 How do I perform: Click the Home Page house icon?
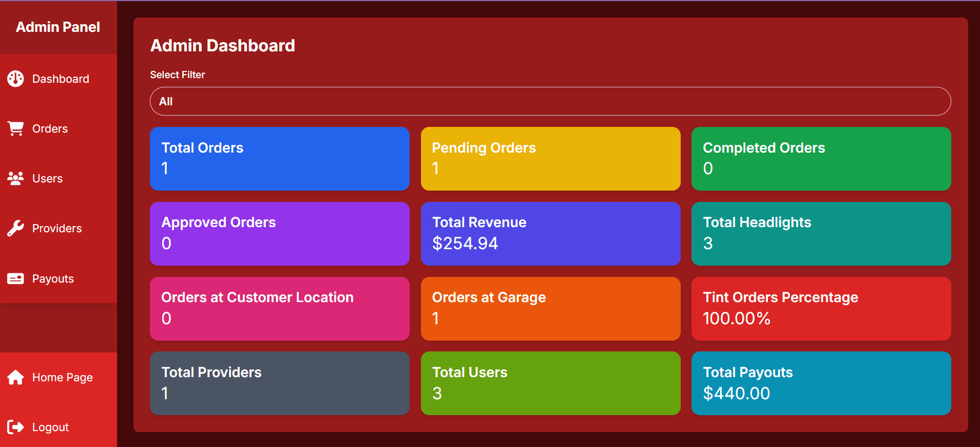[15, 377]
